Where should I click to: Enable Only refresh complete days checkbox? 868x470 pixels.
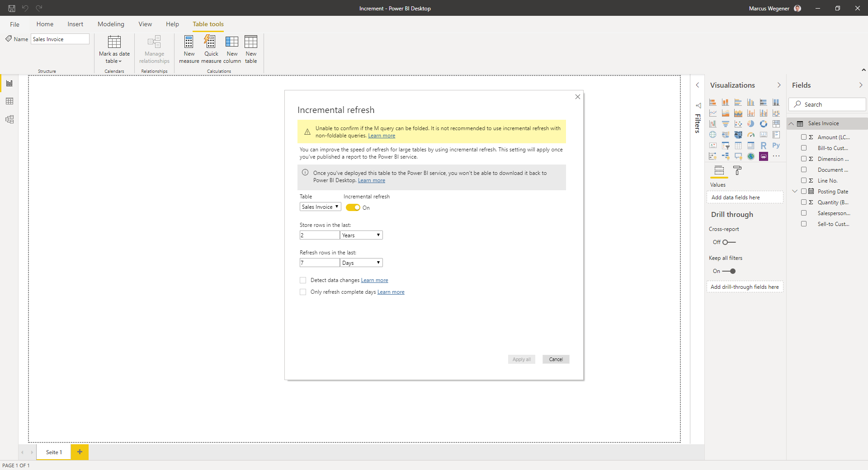click(303, 292)
